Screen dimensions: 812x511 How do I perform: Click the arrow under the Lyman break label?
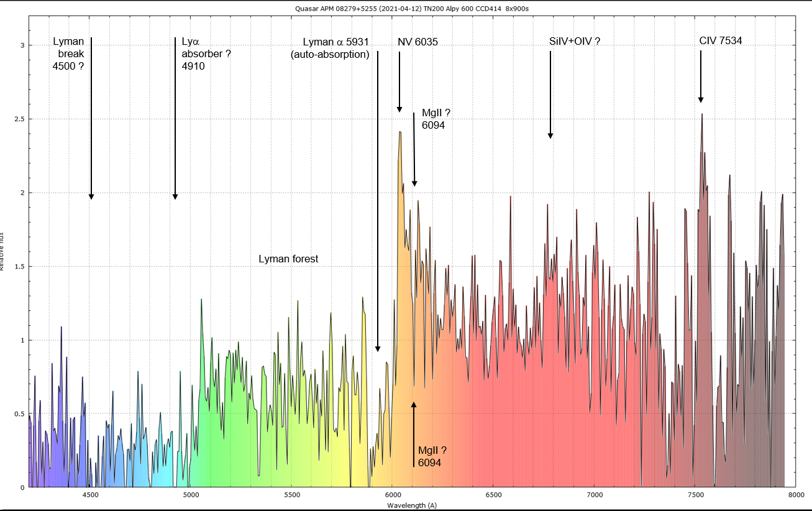(91, 118)
